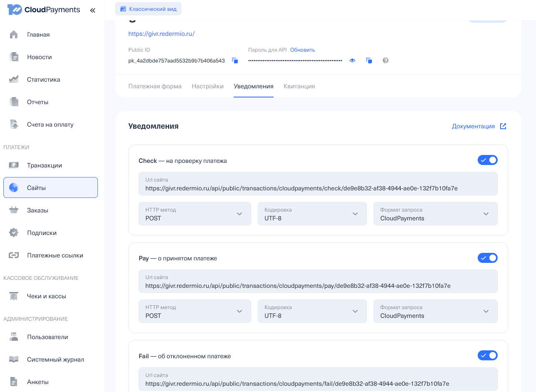Open Кодировка dropdown for Pay

click(x=312, y=311)
